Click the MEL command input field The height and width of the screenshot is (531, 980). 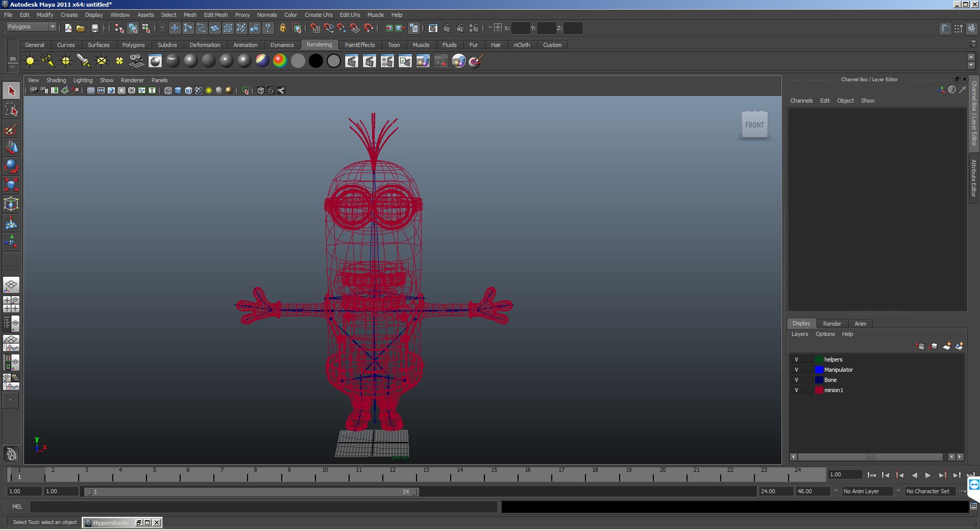click(x=263, y=506)
